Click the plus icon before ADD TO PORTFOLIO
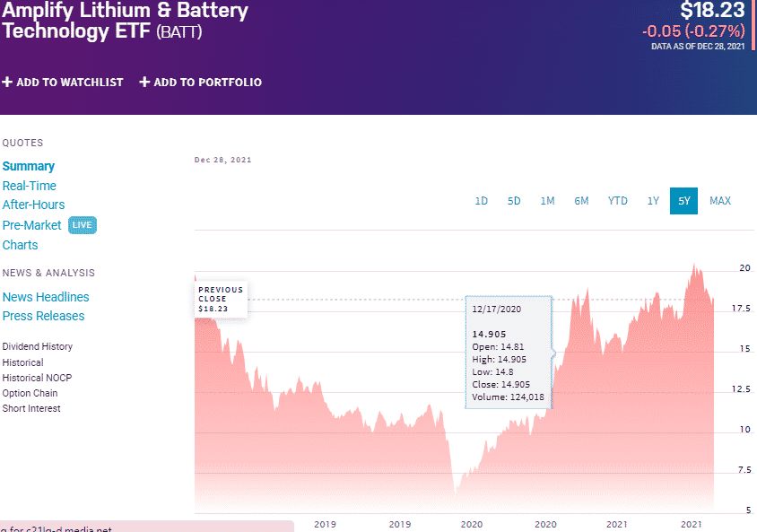Image resolution: width=757 pixels, height=532 pixels. tap(144, 82)
